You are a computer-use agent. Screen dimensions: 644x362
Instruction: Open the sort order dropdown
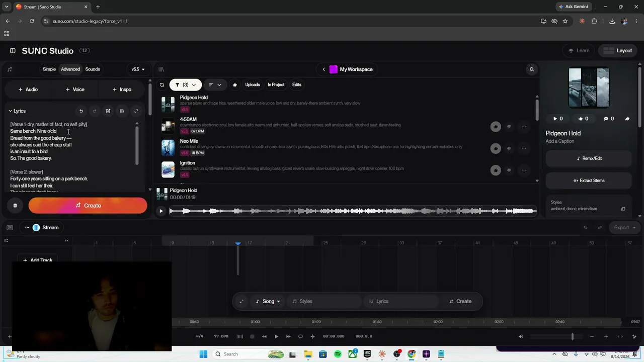tap(215, 85)
